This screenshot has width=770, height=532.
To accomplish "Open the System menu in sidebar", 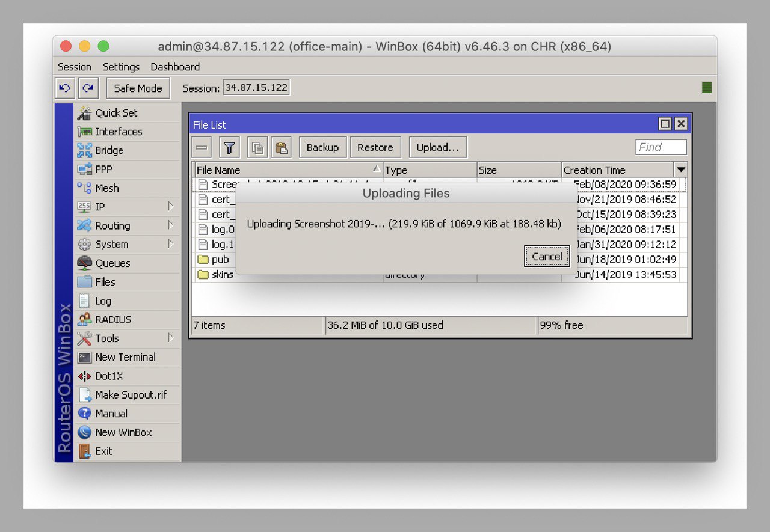I will [127, 244].
